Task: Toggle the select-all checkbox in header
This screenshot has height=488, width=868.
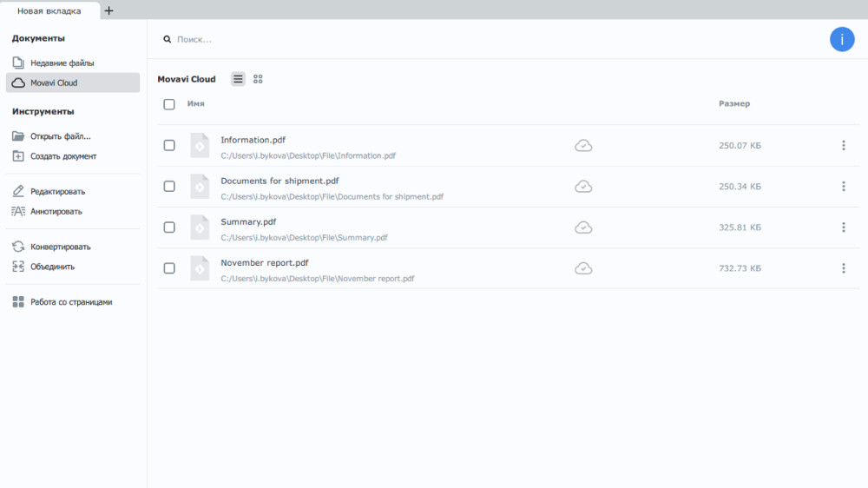Action: click(x=169, y=104)
